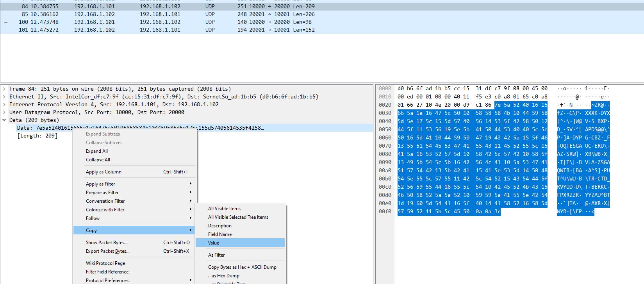Select Export Packet Bytes...

click(x=134, y=251)
